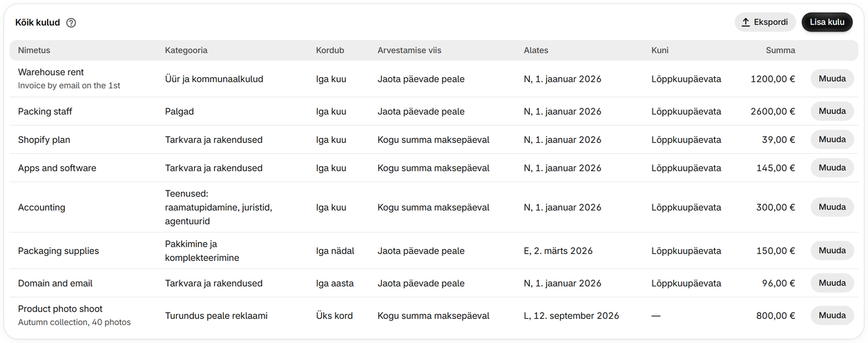Image resolution: width=868 pixels, height=343 pixels.
Task: Click the Arvestamise viis column header
Action: pos(409,50)
